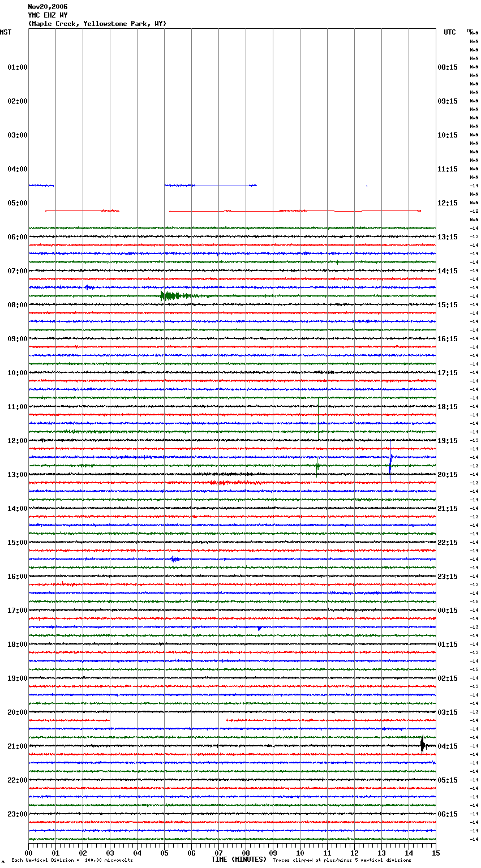Select the 17:00 MST row label
Image resolution: width=481 pixels, height=868 pixels.
click(x=18, y=611)
